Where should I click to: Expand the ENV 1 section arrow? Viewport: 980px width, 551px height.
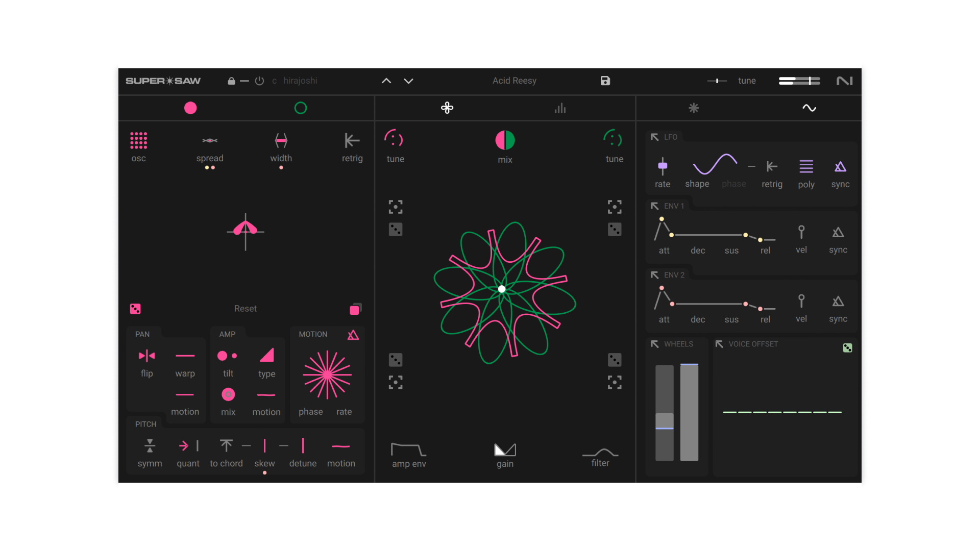(655, 206)
